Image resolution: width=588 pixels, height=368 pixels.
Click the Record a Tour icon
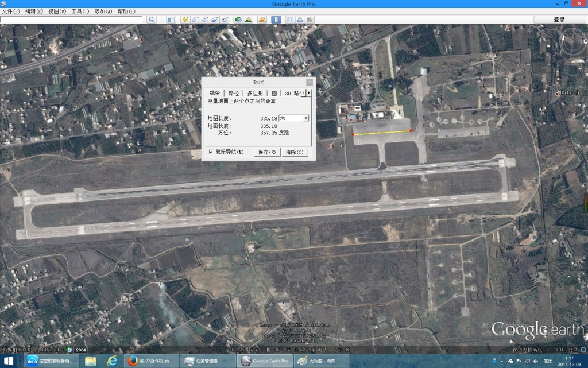[225, 20]
